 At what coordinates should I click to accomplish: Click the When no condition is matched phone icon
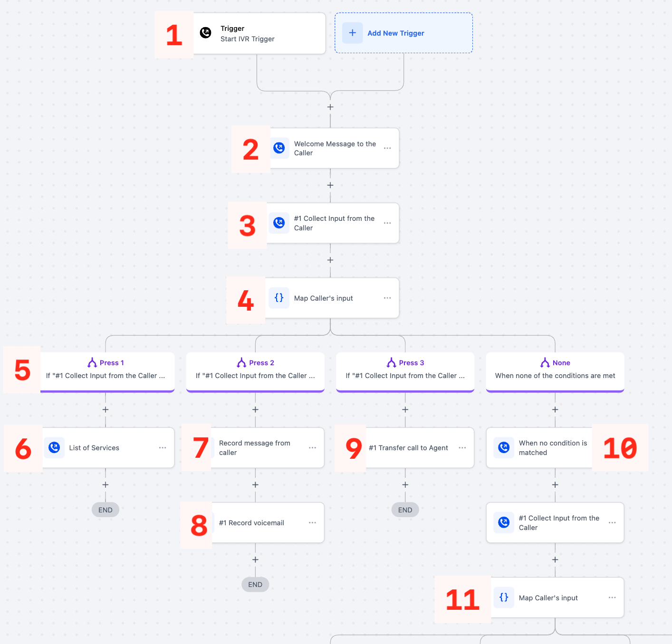pos(504,447)
